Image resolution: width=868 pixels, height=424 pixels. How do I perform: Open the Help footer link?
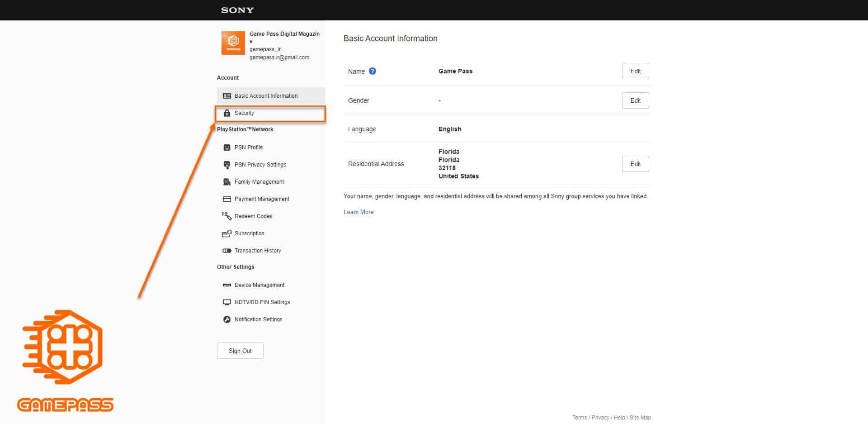point(619,418)
